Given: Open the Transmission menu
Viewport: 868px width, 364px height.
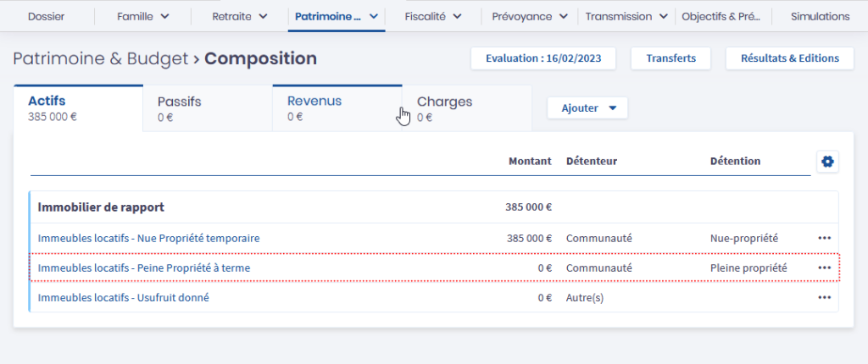Looking at the screenshot, I should click(x=626, y=16).
